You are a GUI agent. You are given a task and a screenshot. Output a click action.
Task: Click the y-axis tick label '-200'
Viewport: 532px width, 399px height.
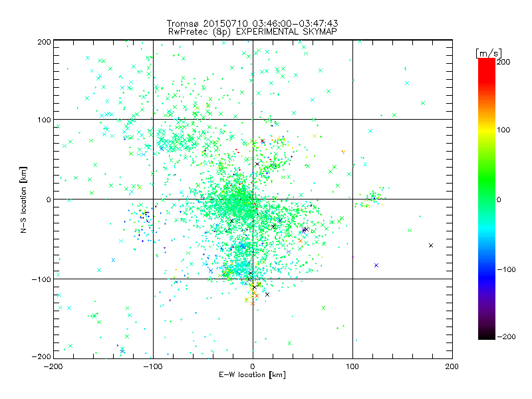click(x=41, y=356)
